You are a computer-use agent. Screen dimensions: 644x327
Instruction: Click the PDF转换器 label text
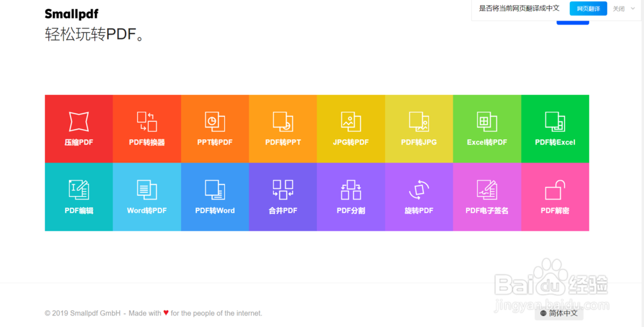pos(147,143)
